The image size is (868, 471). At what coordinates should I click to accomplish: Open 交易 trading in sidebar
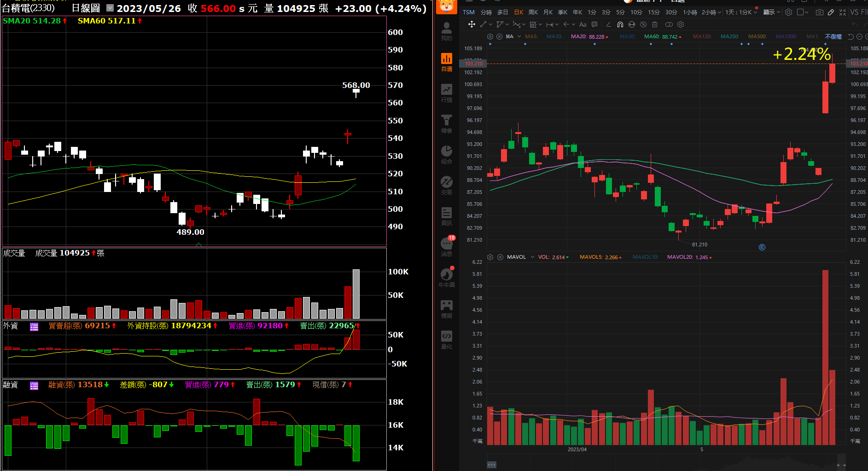pos(447,186)
